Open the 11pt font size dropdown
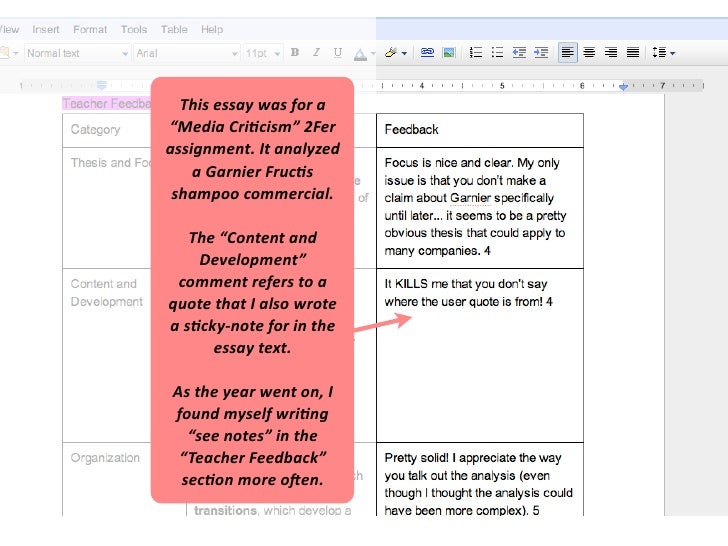Image resolution: width=728 pixels, height=546 pixels. coord(263,53)
